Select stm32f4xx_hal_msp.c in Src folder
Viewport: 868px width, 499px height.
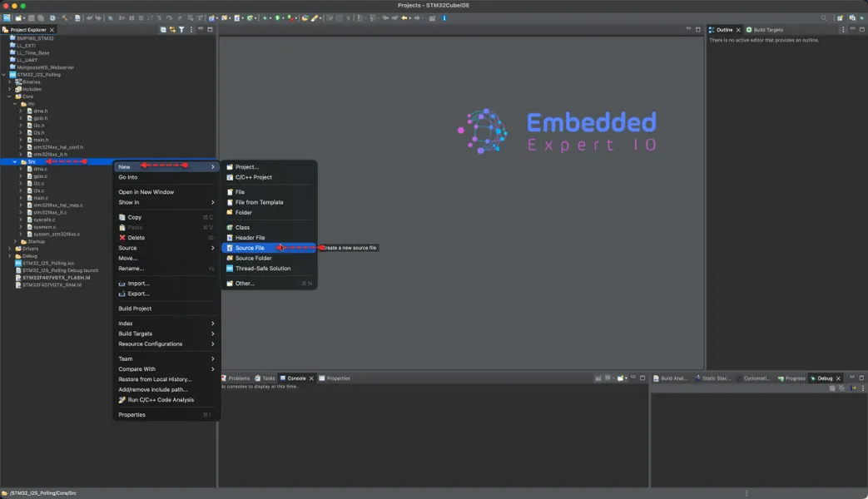[x=57, y=205]
